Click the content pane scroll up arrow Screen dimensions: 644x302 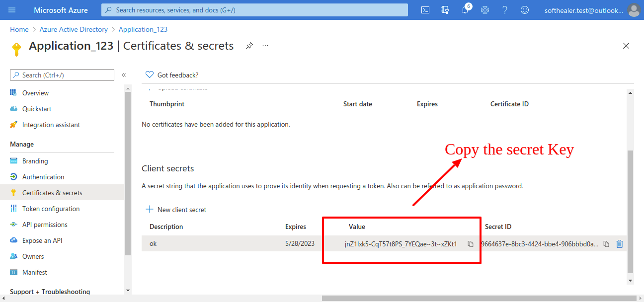(631, 93)
